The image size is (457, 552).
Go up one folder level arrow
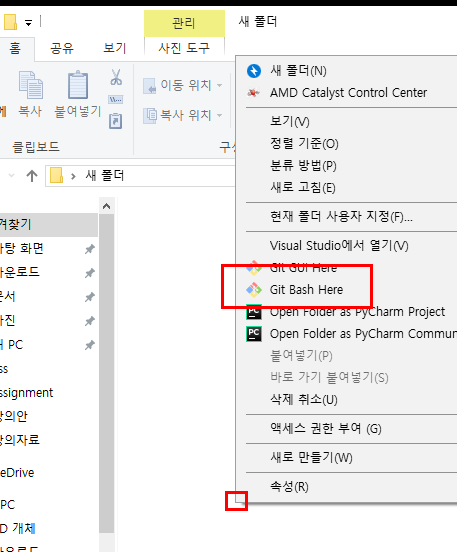[32, 175]
